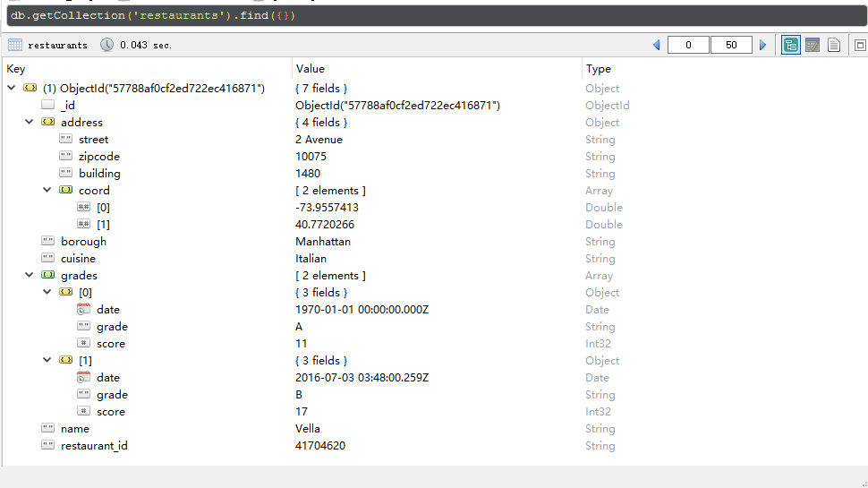Switch to tree view mode

[790, 45]
